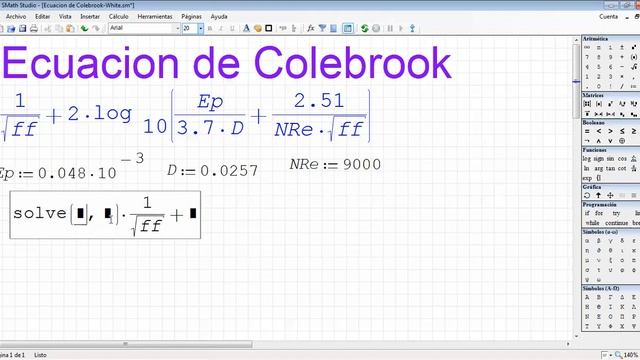Insert the cos function from Funciones
This screenshot has height=360, width=640.
pos(622,158)
